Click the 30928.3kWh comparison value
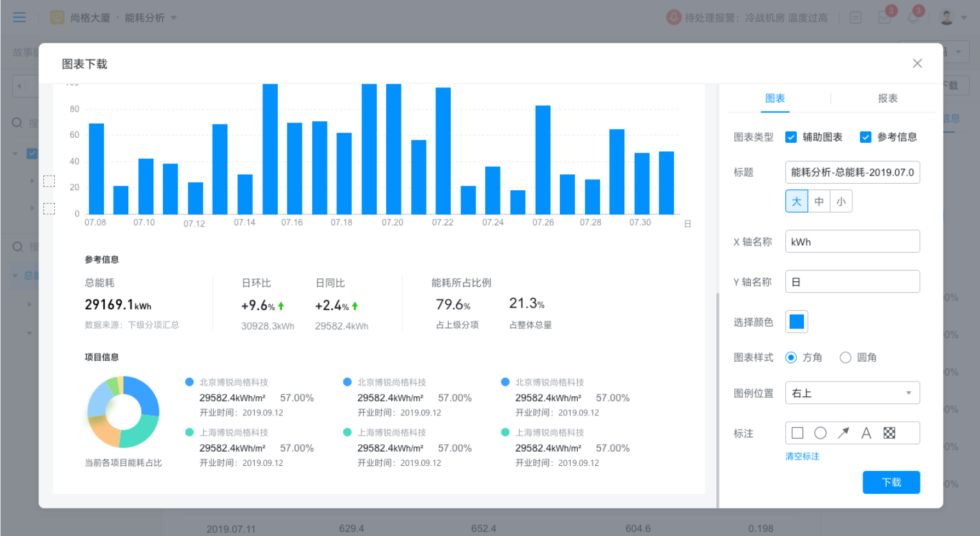The image size is (980, 536). [x=268, y=326]
